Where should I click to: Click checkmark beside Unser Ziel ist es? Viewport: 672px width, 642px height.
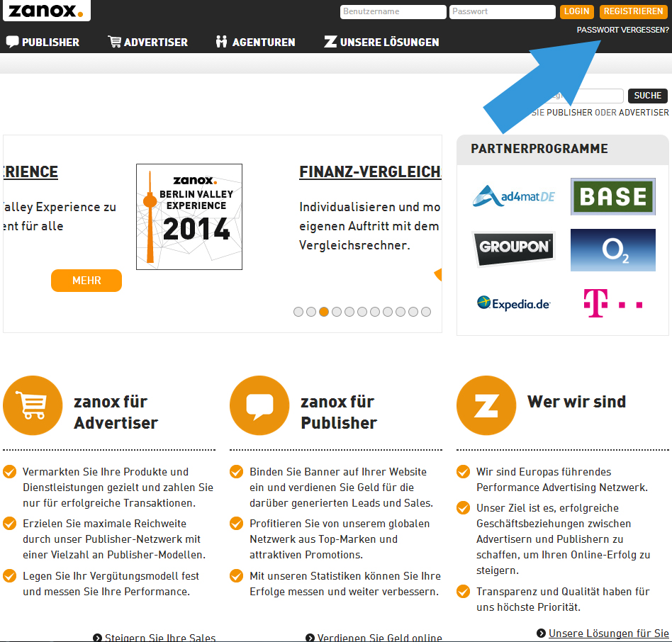(x=463, y=508)
